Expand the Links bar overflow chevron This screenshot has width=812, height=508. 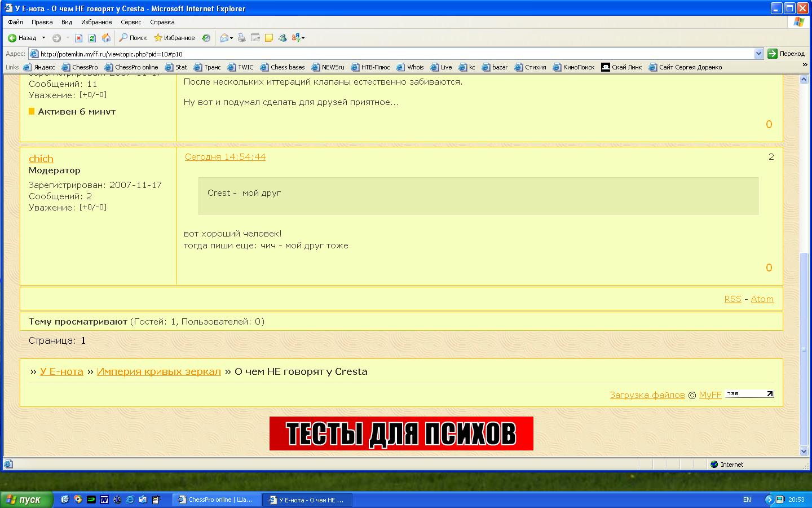(805, 65)
